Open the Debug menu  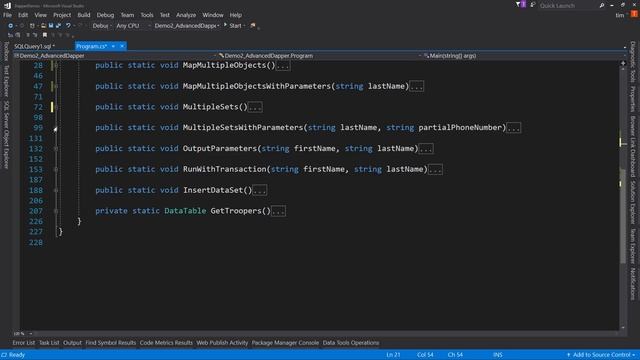[x=105, y=15]
